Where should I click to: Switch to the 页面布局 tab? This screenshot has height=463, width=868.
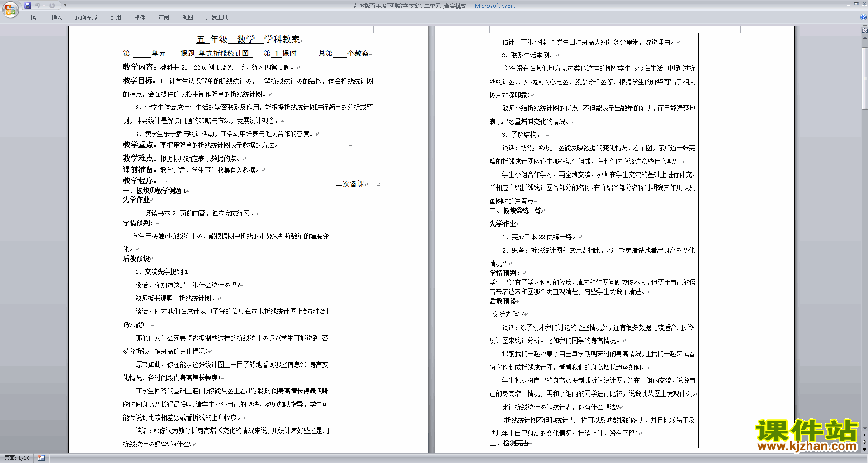[x=86, y=18]
